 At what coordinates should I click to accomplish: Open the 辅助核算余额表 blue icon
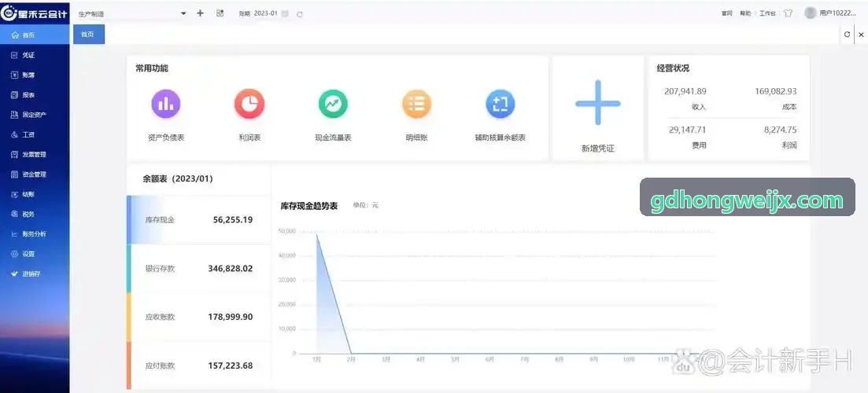(x=500, y=104)
